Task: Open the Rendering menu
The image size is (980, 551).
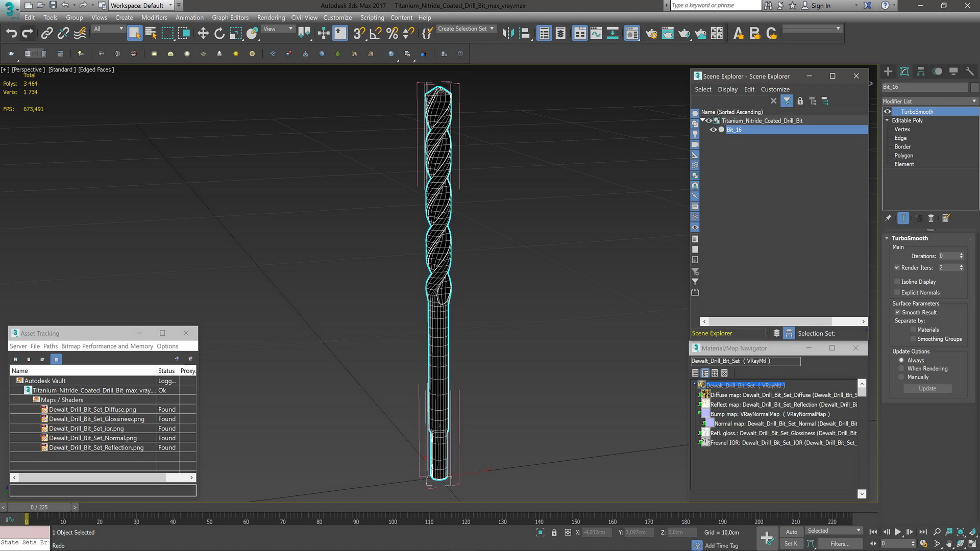Action: pyautogui.click(x=271, y=17)
